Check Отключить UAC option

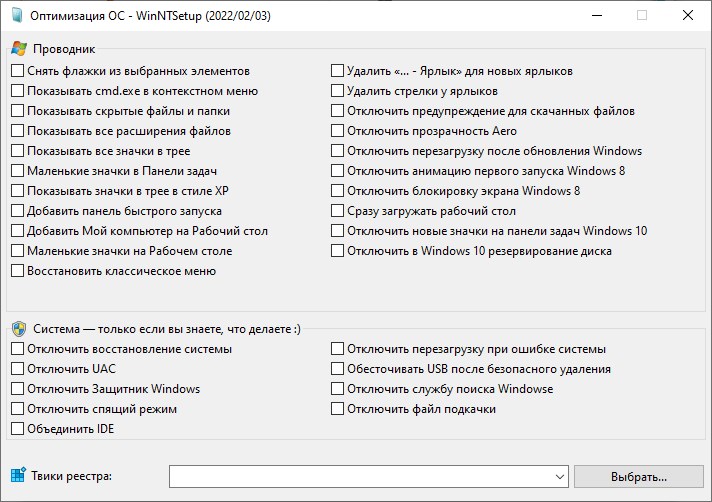18,369
